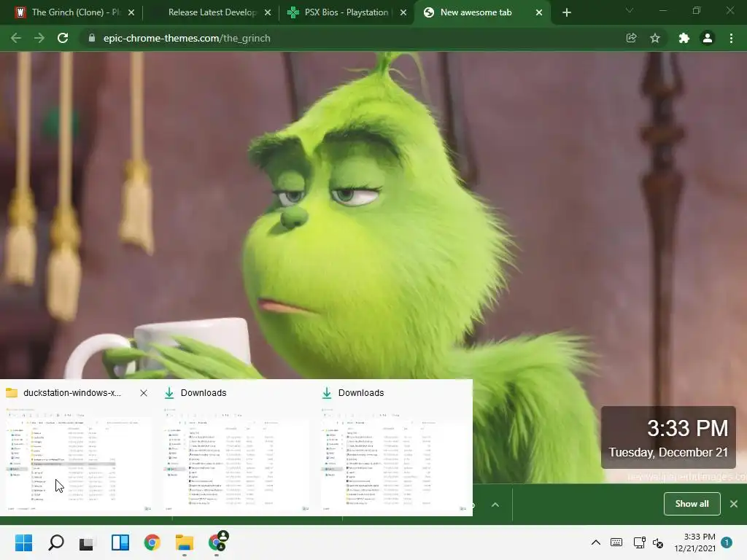Click the 3:33 PM clock widget

coord(668,437)
